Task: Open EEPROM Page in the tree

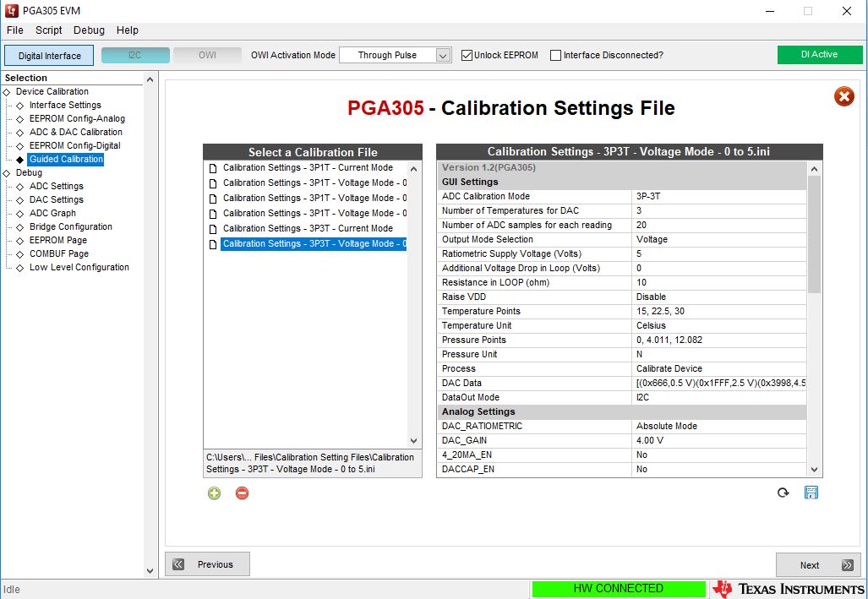Action: [x=58, y=240]
